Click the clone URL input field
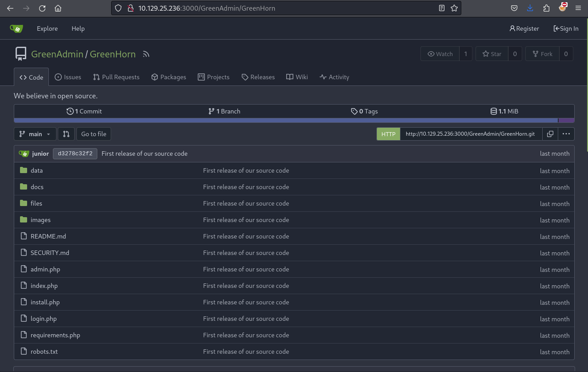Screen dimensions: 588x372 471,134
